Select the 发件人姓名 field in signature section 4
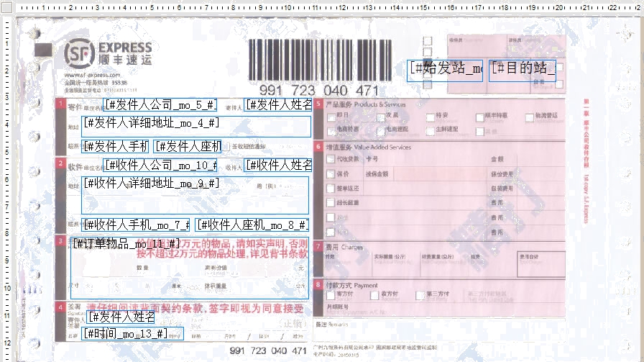 [x=120, y=317]
